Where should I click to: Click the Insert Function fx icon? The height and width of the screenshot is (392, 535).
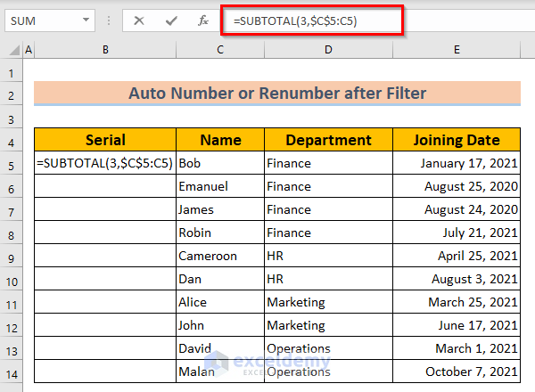click(203, 20)
